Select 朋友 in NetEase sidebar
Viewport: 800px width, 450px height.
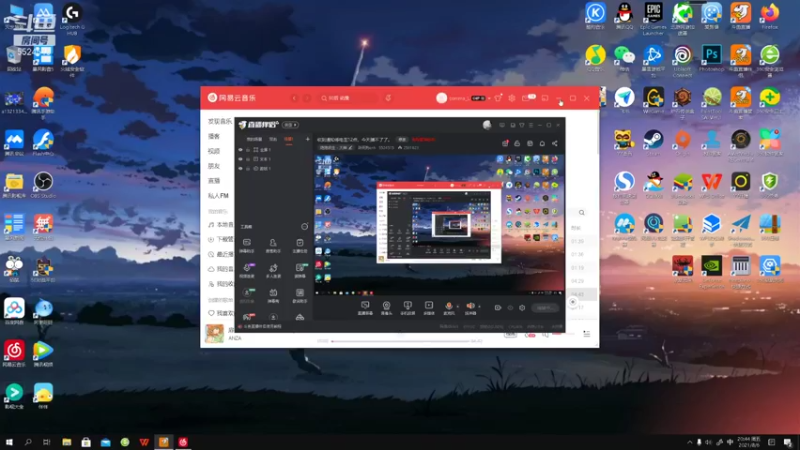click(214, 166)
